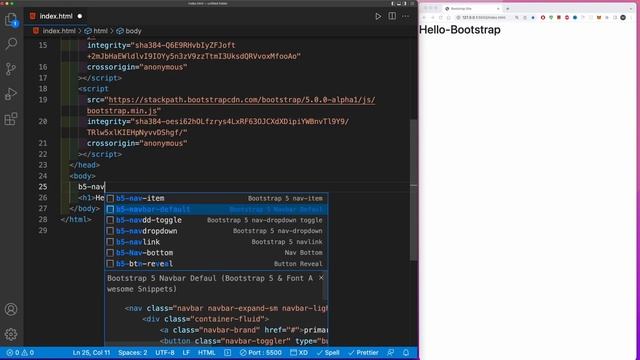This screenshot has width=640, height=360.
Task: Change end of line sequence LF
Action: (186, 353)
